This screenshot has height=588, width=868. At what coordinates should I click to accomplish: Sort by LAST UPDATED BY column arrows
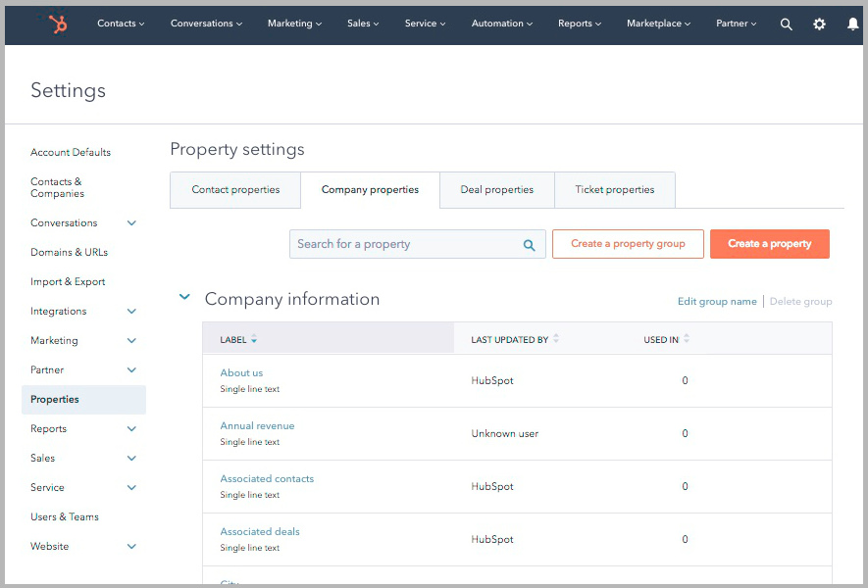pyautogui.click(x=556, y=338)
